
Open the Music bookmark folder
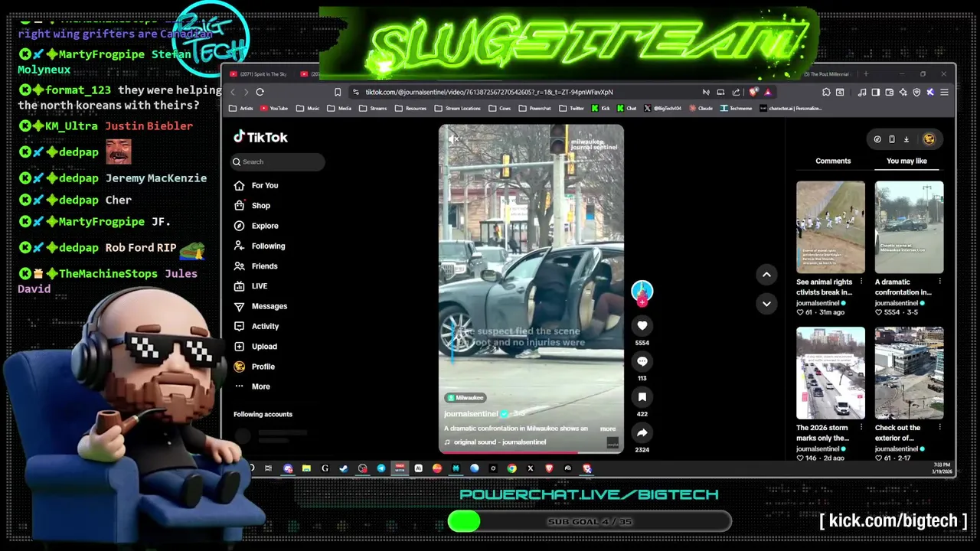(308, 109)
